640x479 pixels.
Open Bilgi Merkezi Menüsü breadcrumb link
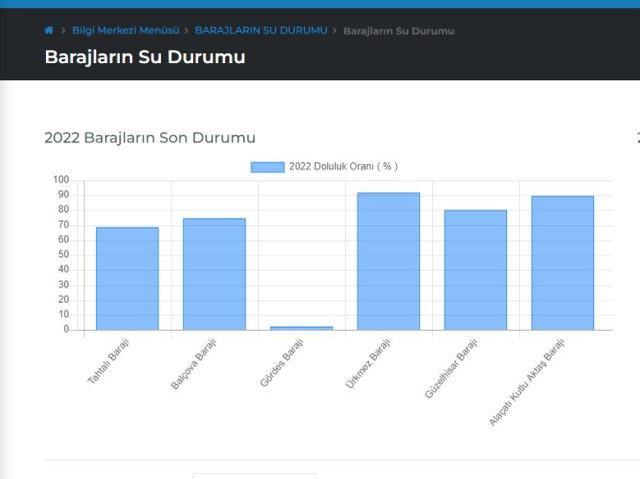[x=126, y=31]
